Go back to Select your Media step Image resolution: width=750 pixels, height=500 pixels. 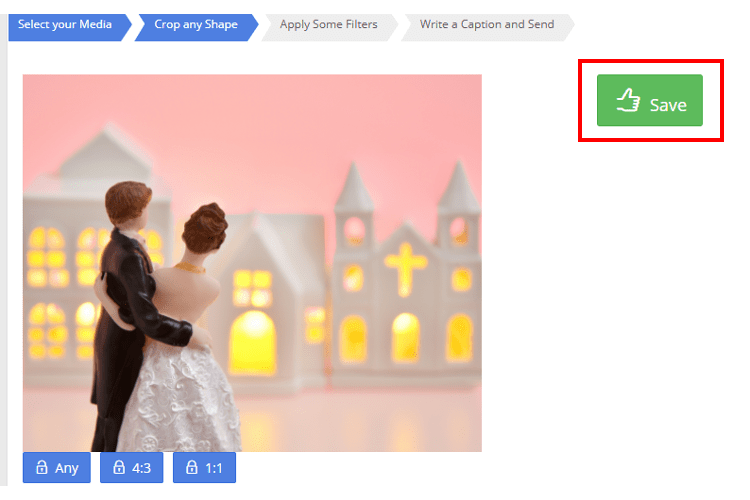[65, 24]
